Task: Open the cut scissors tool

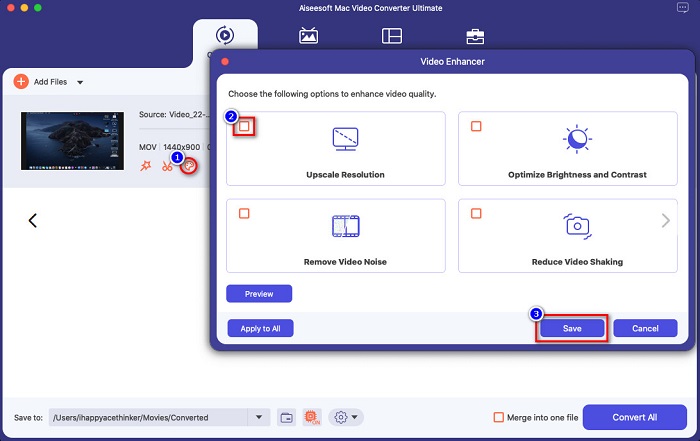Action: click(x=167, y=166)
